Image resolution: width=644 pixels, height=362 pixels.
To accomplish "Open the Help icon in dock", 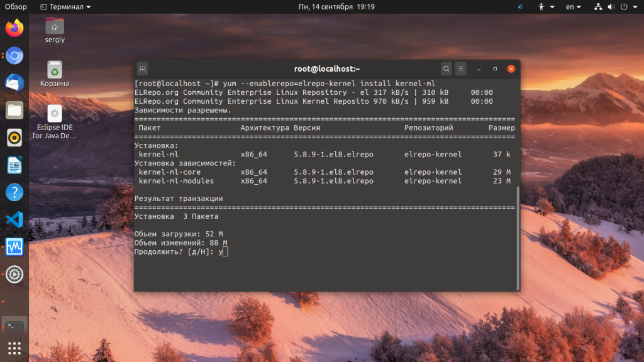I will click(14, 192).
